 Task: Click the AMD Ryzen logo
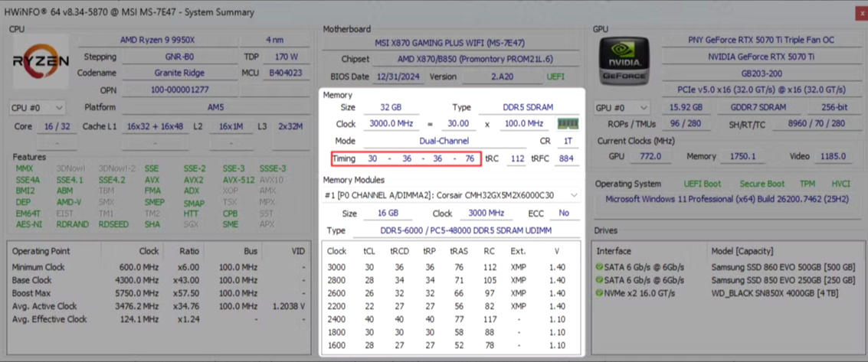pos(41,60)
